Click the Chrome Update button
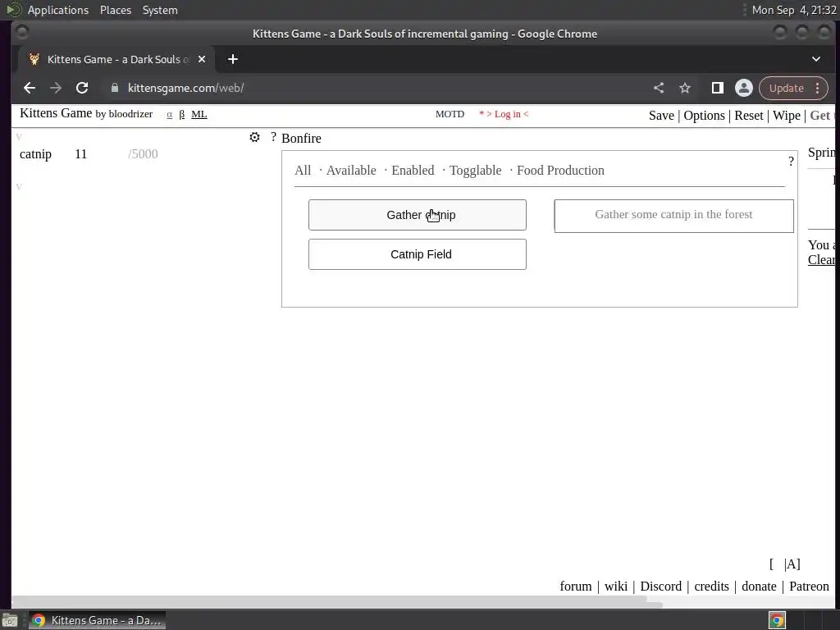840x630 pixels. [x=787, y=89]
